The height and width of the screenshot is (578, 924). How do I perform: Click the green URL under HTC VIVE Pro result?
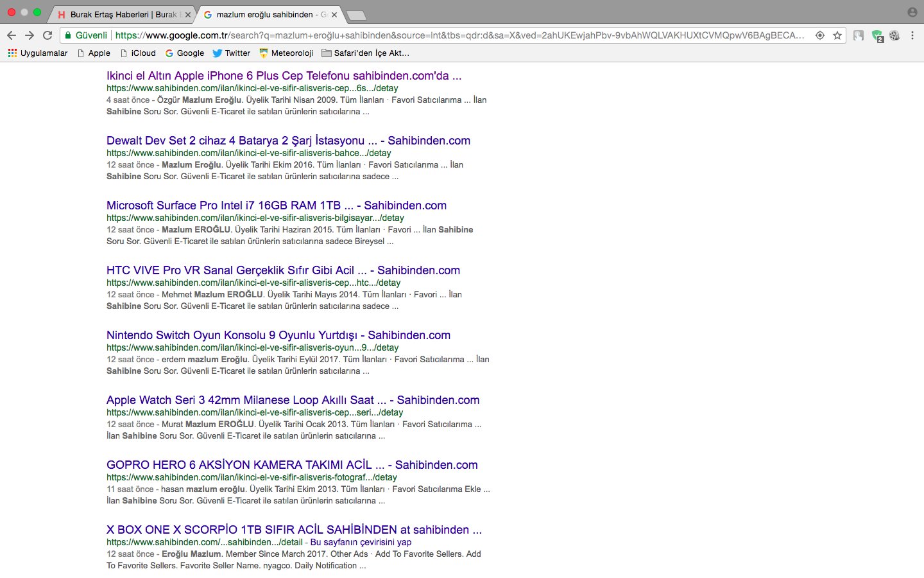pos(253,283)
